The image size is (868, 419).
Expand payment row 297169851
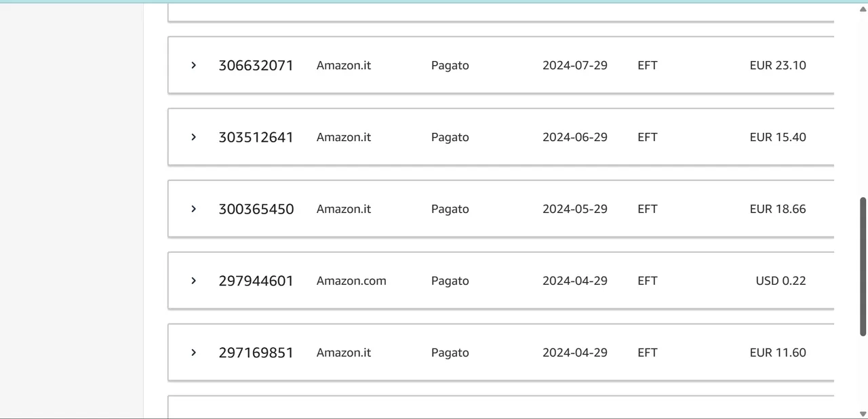pos(193,353)
